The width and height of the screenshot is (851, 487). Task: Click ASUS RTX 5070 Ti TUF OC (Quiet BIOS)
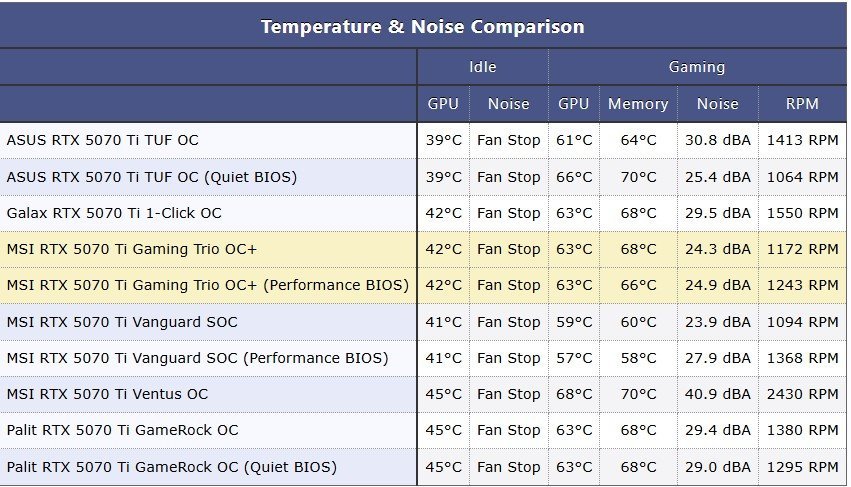tap(152, 177)
